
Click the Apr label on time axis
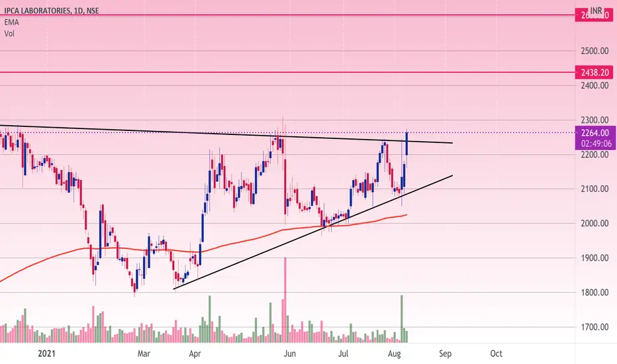tap(195, 353)
